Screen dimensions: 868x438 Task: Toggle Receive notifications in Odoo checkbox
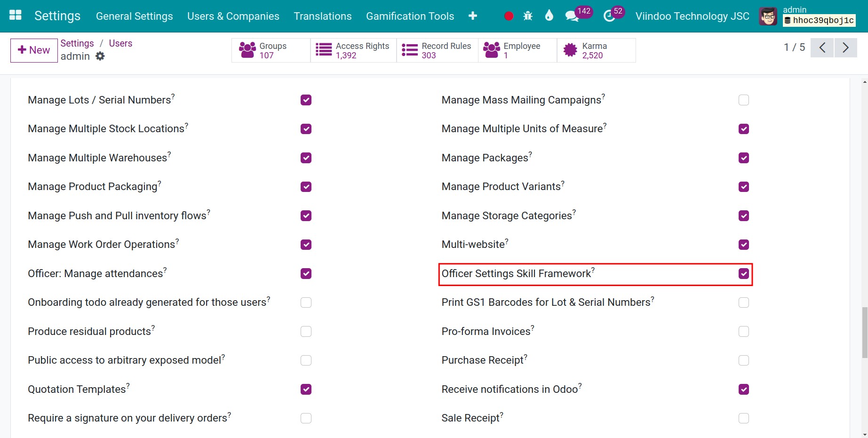(744, 390)
